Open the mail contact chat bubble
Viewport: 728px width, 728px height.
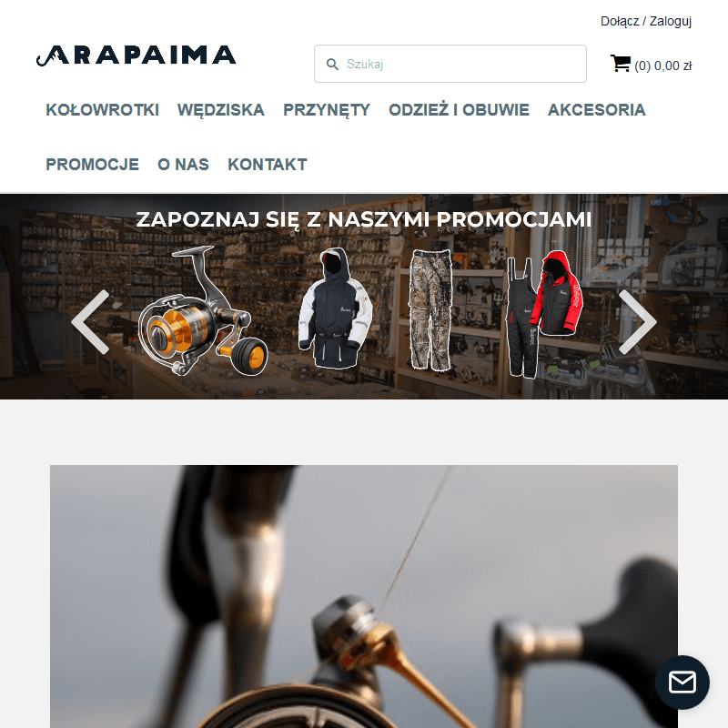tap(682, 682)
